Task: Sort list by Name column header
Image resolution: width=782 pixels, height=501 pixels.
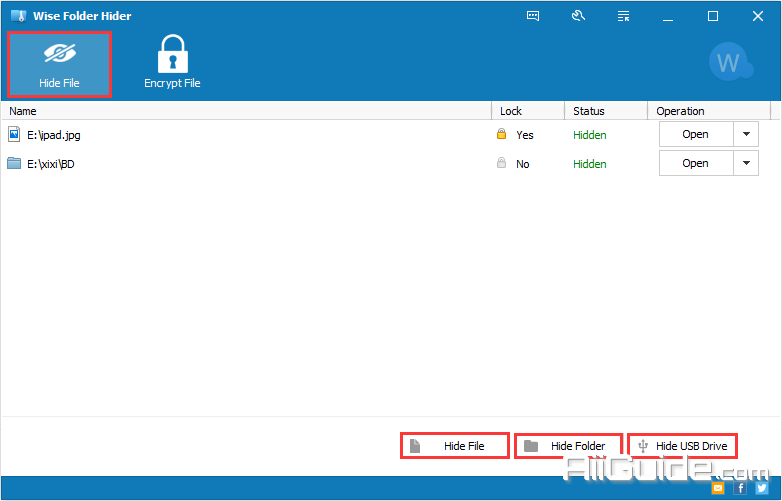Action: (x=246, y=111)
